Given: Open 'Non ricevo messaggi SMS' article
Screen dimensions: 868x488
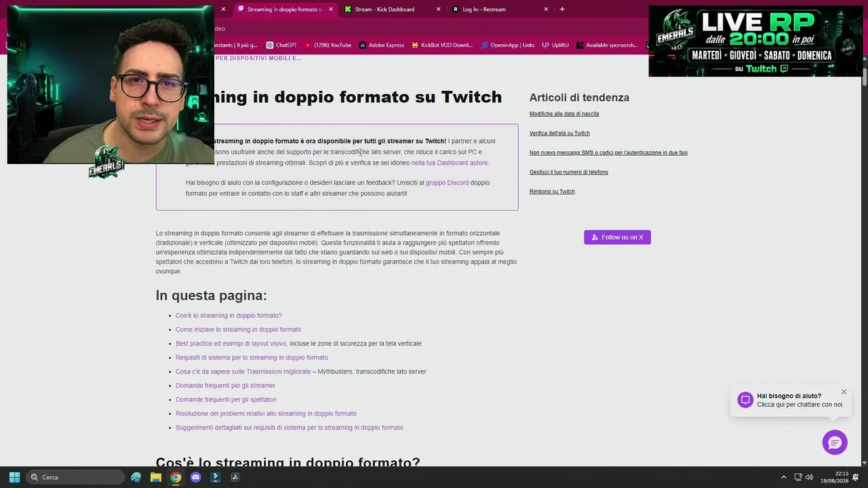Looking at the screenshot, I should 608,153.
